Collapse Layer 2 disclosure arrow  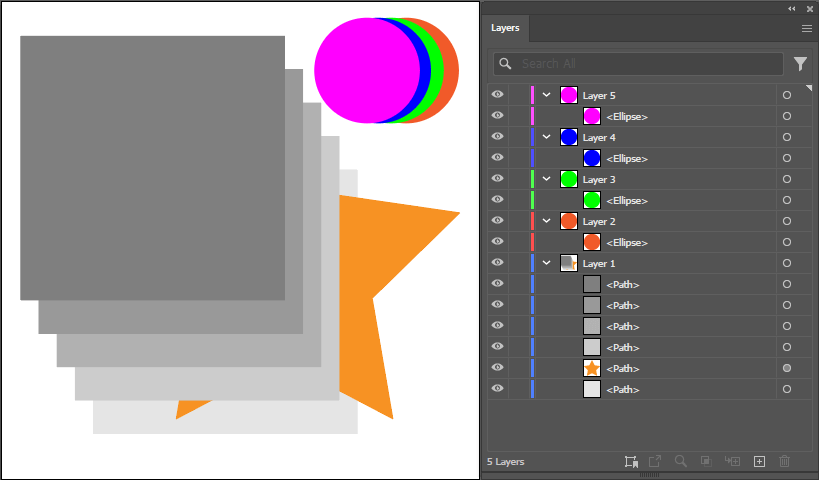point(547,221)
